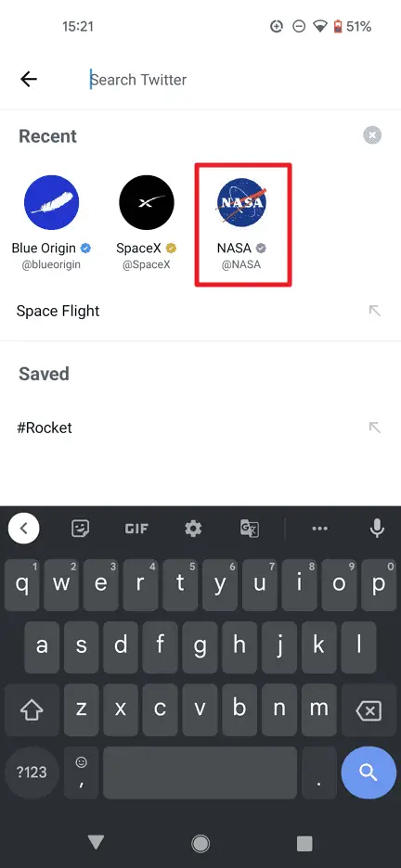Tap the back arrow beside the search field
Image resolution: width=401 pixels, height=868 pixels.
(x=29, y=80)
